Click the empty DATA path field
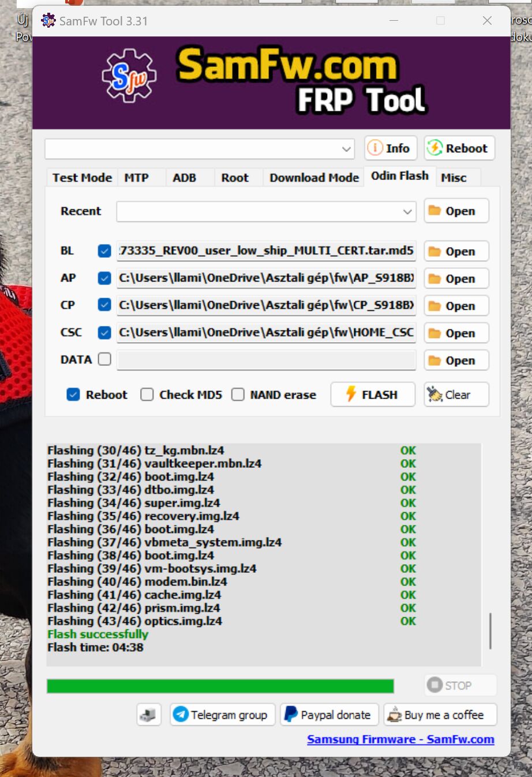Viewport: 532px width, 777px height. pos(266,360)
